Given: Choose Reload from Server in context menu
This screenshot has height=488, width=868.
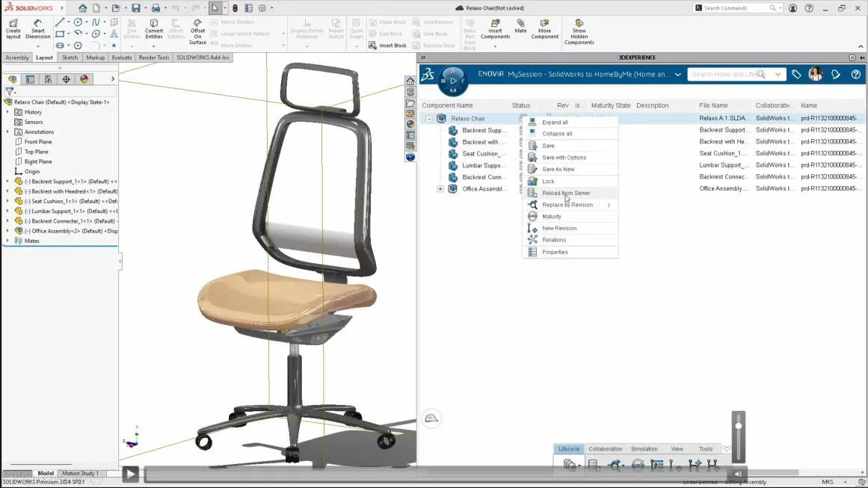Looking at the screenshot, I should [x=566, y=193].
